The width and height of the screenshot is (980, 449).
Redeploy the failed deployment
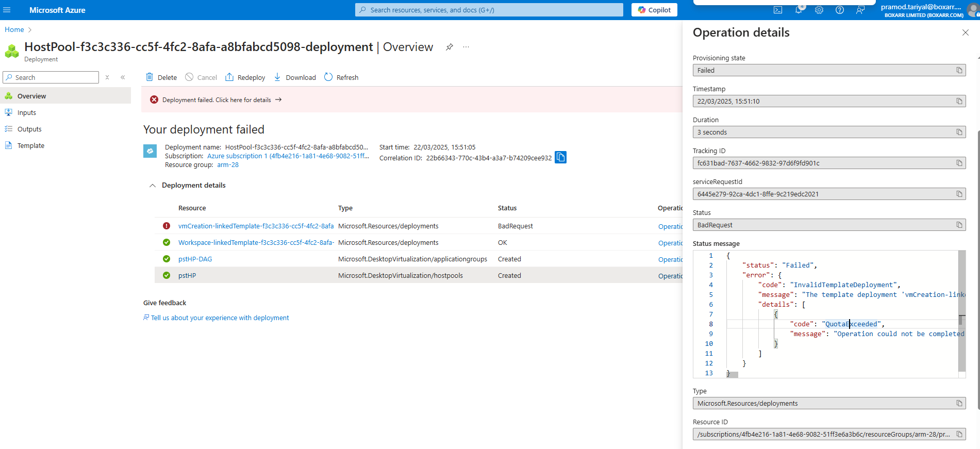pyautogui.click(x=245, y=77)
